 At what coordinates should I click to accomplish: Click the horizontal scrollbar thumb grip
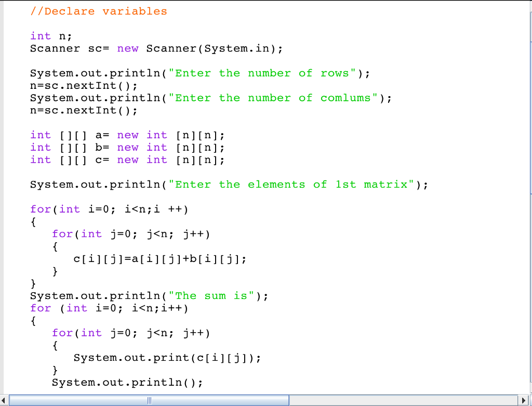click(x=149, y=400)
